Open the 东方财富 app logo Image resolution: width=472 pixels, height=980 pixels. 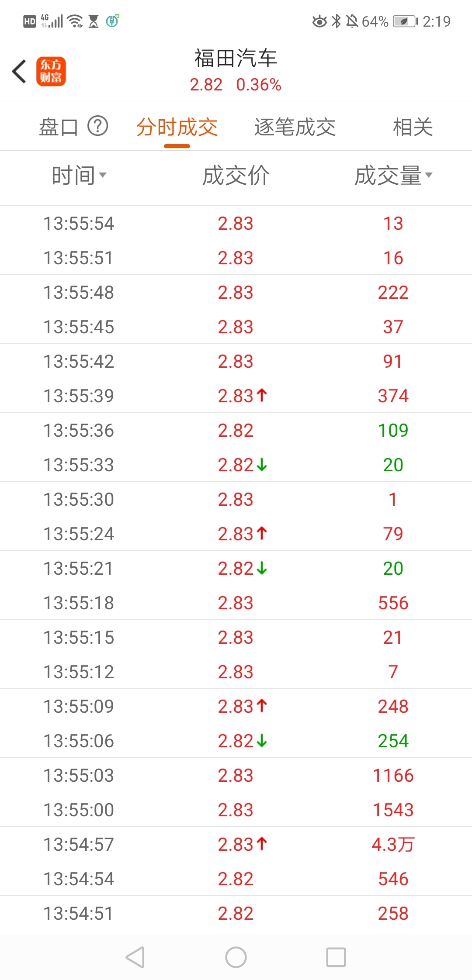coord(51,72)
